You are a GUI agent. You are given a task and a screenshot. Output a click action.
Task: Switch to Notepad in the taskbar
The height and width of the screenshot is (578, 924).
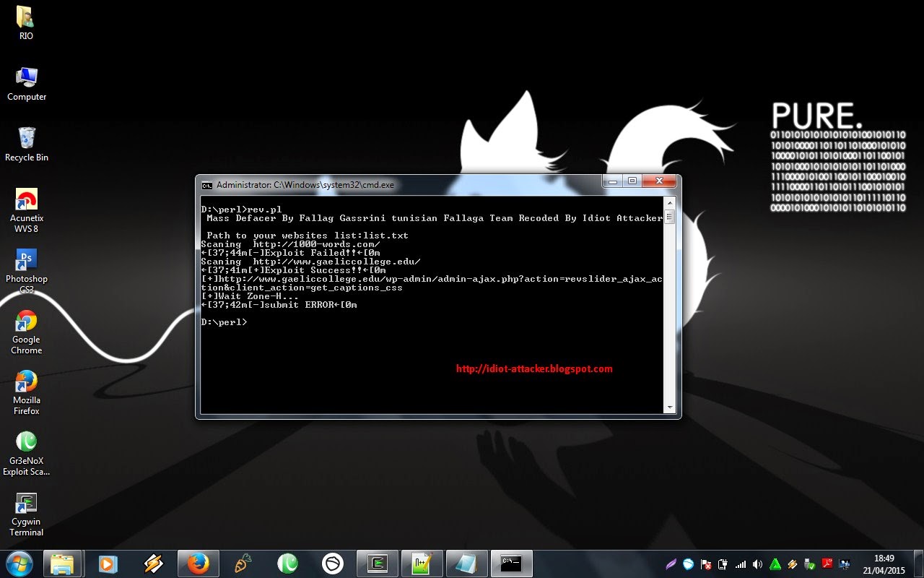(x=467, y=563)
